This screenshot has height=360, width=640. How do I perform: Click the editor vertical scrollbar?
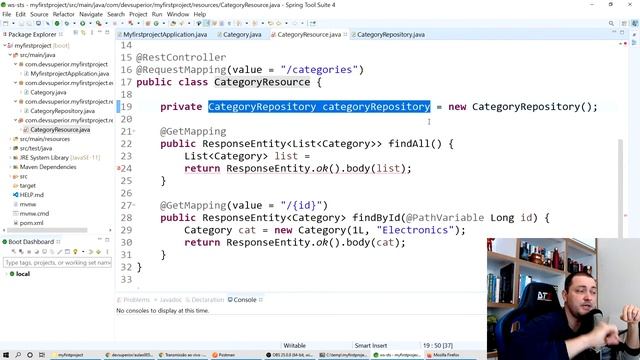(621, 188)
